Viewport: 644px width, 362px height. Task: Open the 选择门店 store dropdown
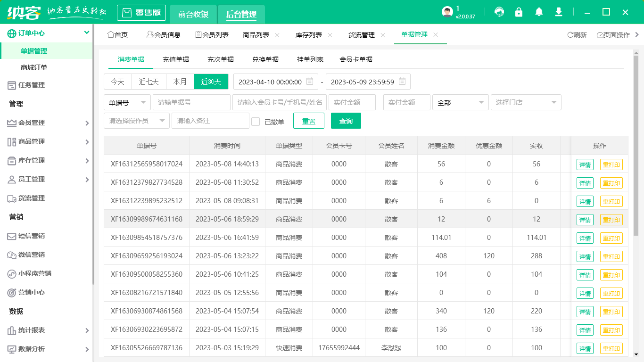pos(526,102)
